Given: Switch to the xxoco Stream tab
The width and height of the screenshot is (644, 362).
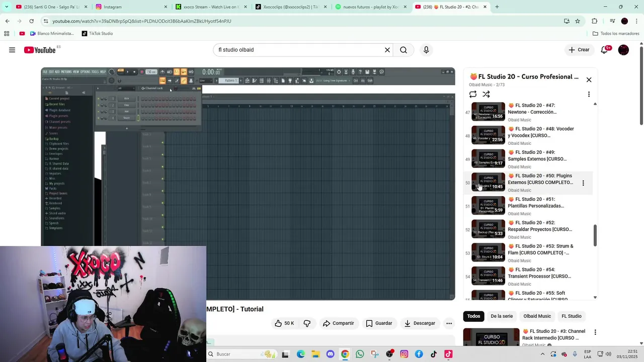Looking at the screenshot, I should 211,7.
